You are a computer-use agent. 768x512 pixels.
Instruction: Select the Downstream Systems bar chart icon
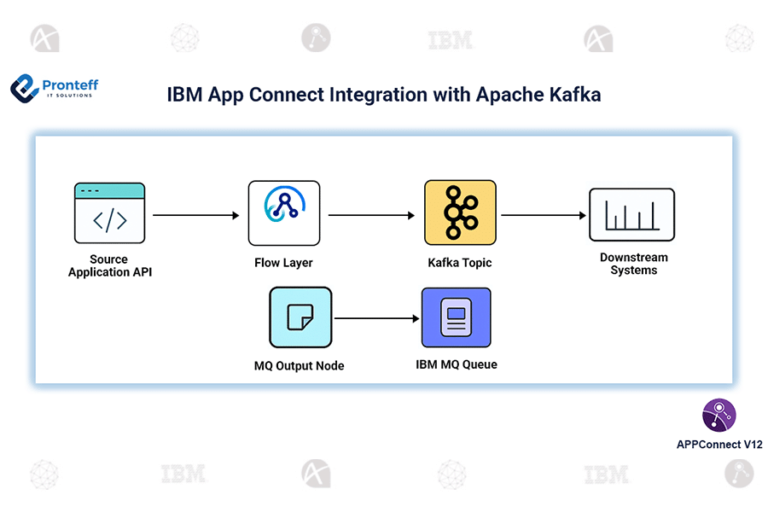(x=631, y=214)
